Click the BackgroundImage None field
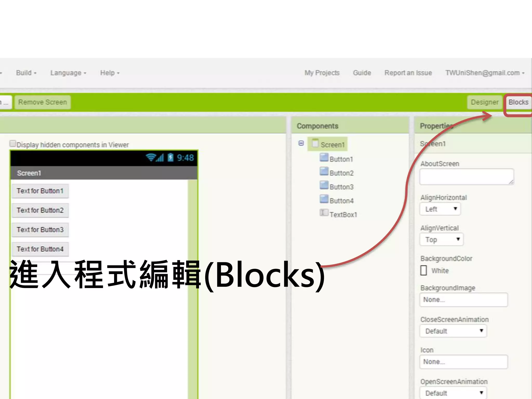532x399 pixels. tap(464, 300)
